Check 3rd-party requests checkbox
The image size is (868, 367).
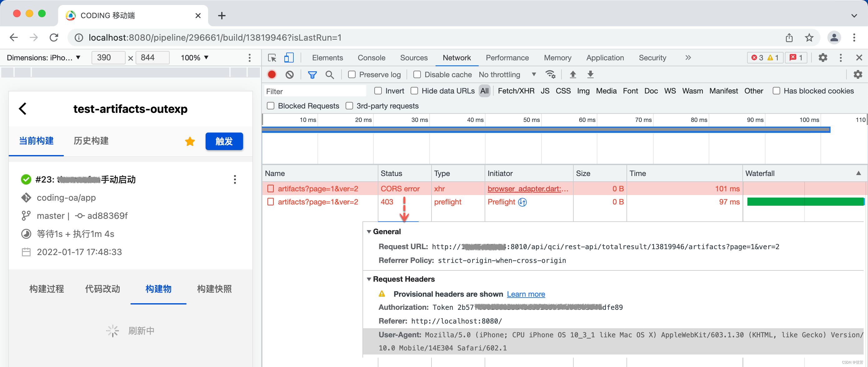click(349, 106)
